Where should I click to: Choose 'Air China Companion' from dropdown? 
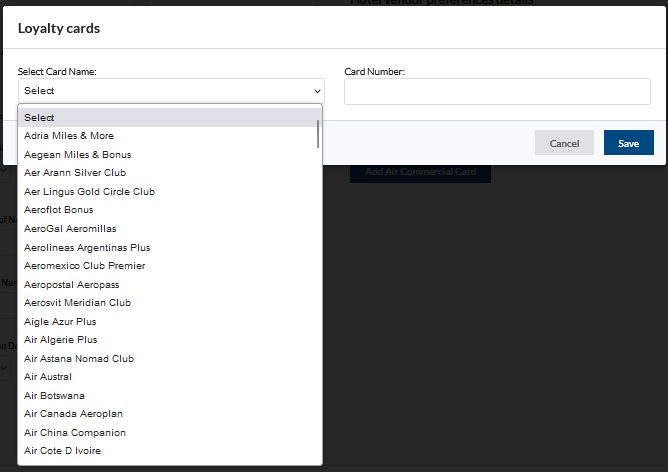click(x=169, y=433)
